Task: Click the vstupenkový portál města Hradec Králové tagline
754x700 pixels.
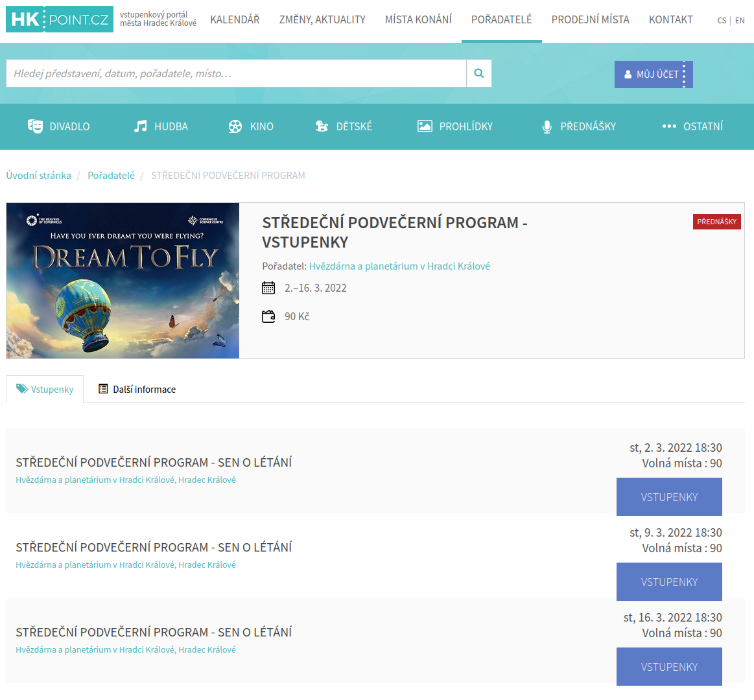Action: tap(158, 19)
